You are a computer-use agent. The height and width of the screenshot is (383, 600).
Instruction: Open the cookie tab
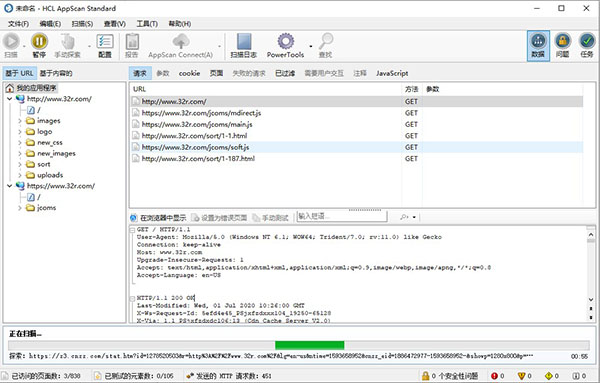point(189,73)
